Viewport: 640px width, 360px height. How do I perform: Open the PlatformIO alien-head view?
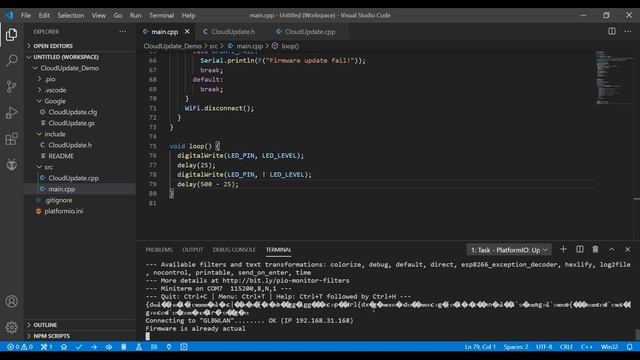click(x=11, y=164)
